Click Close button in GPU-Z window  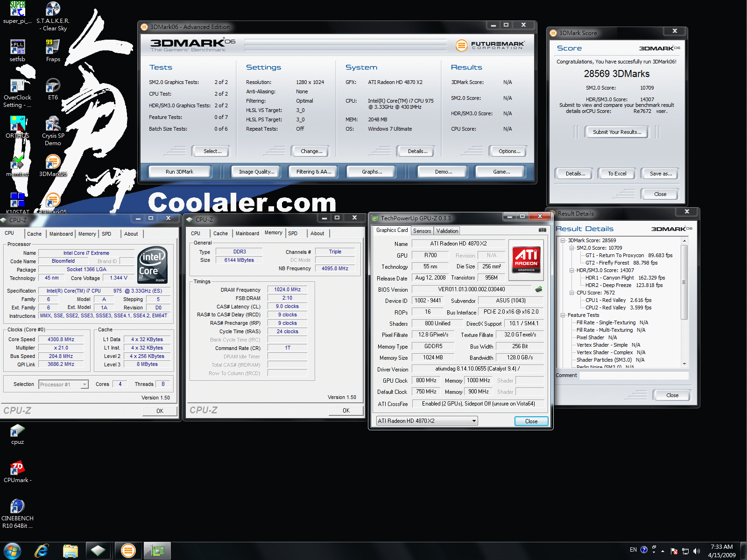(531, 421)
